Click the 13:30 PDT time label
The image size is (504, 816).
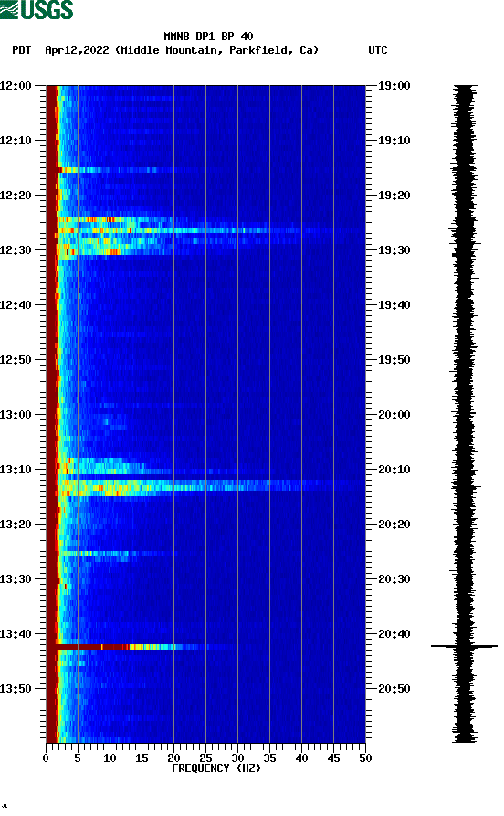pyautogui.click(x=16, y=579)
